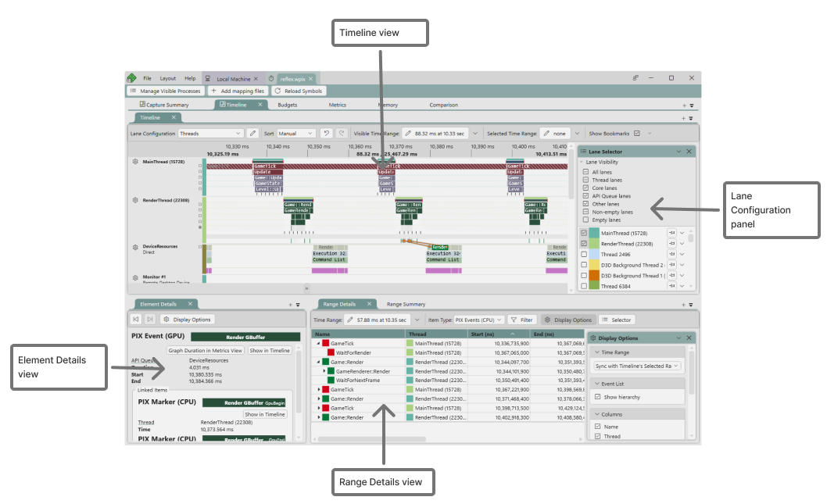The image size is (827, 504).
Task: Open the Layout menu
Action: click(x=168, y=78)
